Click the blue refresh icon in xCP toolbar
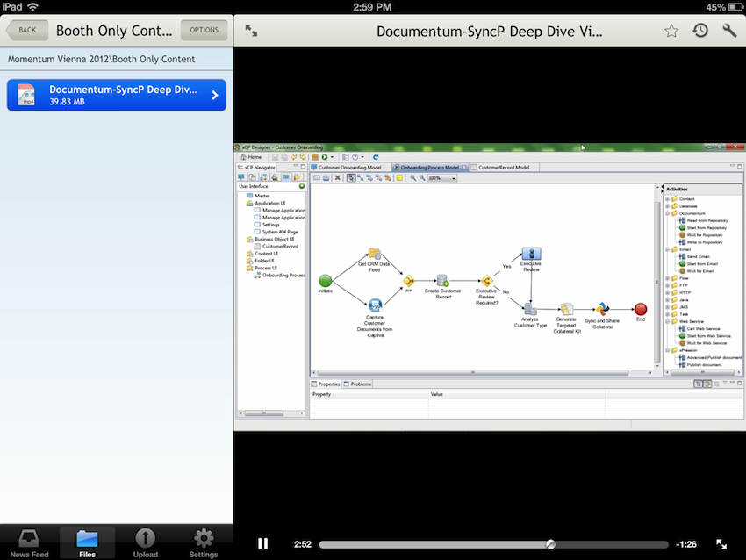 376,157
